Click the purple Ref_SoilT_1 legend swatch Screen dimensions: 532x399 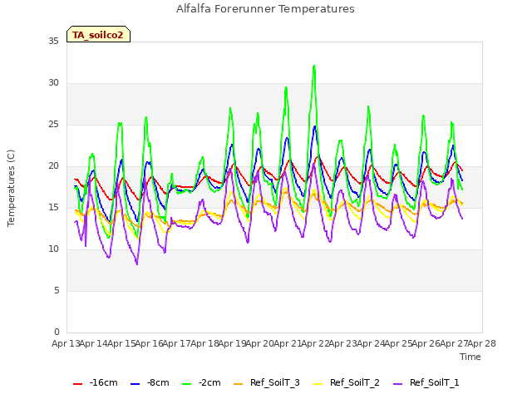click(397, 384)
